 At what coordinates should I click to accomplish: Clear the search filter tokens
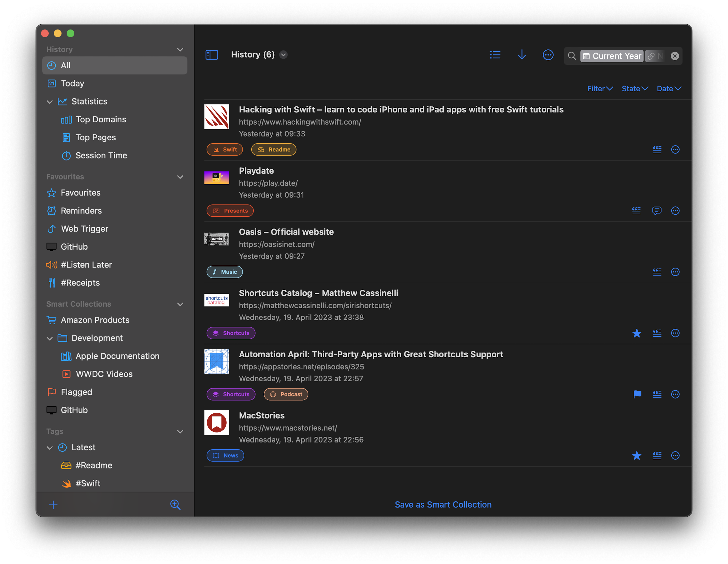(675, 56)
